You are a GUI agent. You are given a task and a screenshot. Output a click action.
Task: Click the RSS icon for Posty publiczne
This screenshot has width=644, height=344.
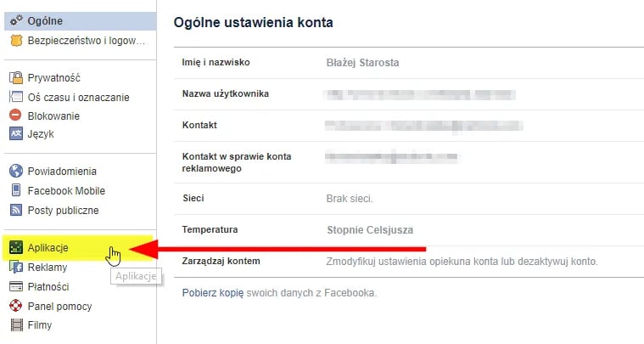[16, 210]
